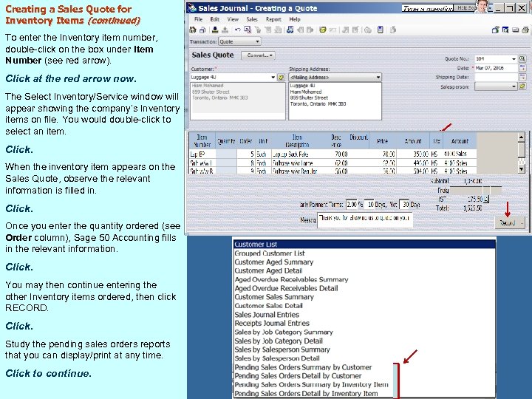Click early payment discount 2.00 % field
Image resolution: width=532 pixels, height=399 pixels.
[352, 204]
